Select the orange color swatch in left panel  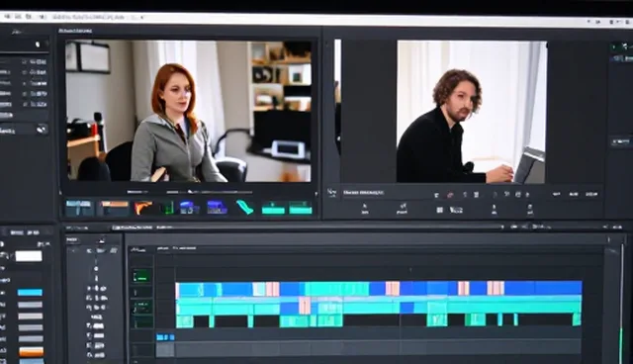[31, 352]
